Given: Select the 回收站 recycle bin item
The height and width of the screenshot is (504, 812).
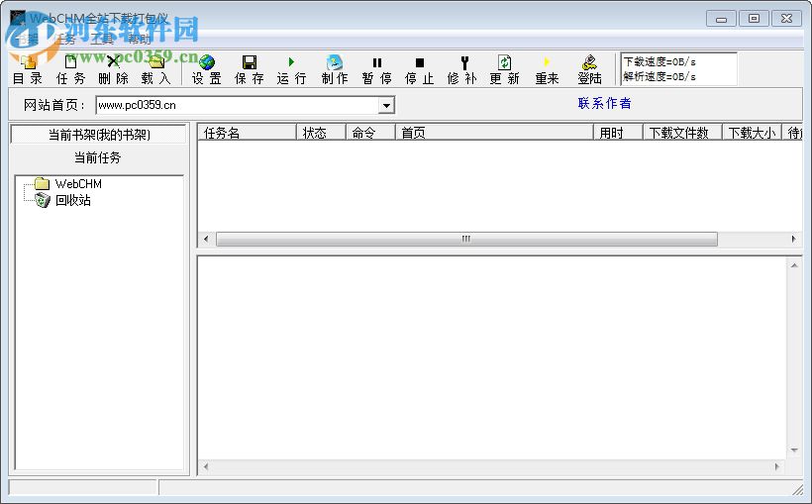Looking at the screenshot, I should pyautogui.click(x=73, y=200).
